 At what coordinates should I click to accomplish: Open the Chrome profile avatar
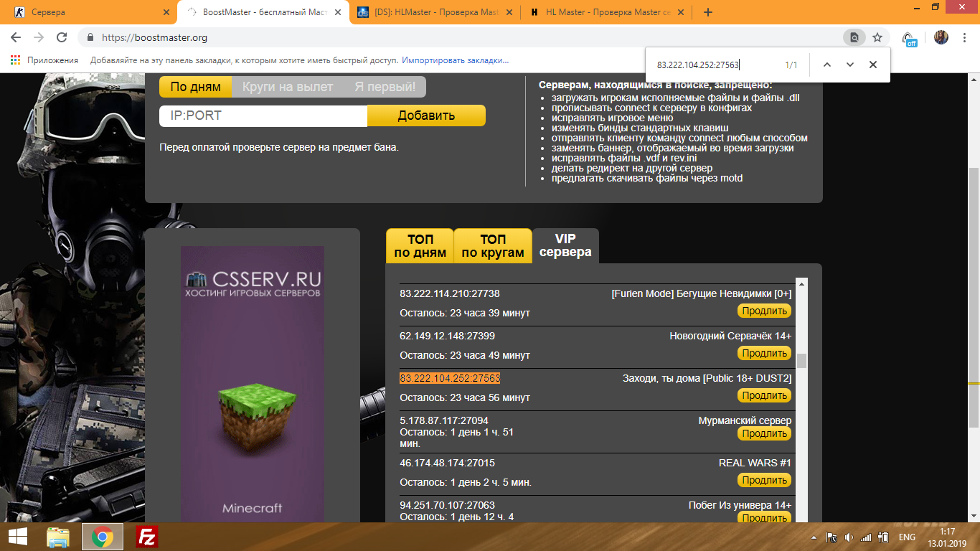(x=941, y=37)
